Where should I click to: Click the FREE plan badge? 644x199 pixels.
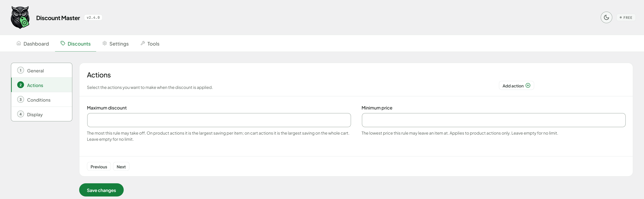pos(626,17)
